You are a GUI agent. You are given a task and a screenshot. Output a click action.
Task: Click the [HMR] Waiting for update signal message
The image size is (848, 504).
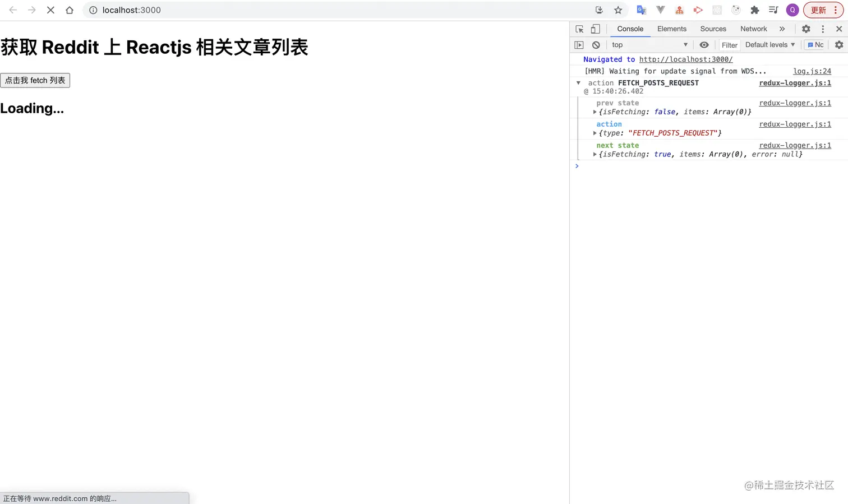coord(675,71)
